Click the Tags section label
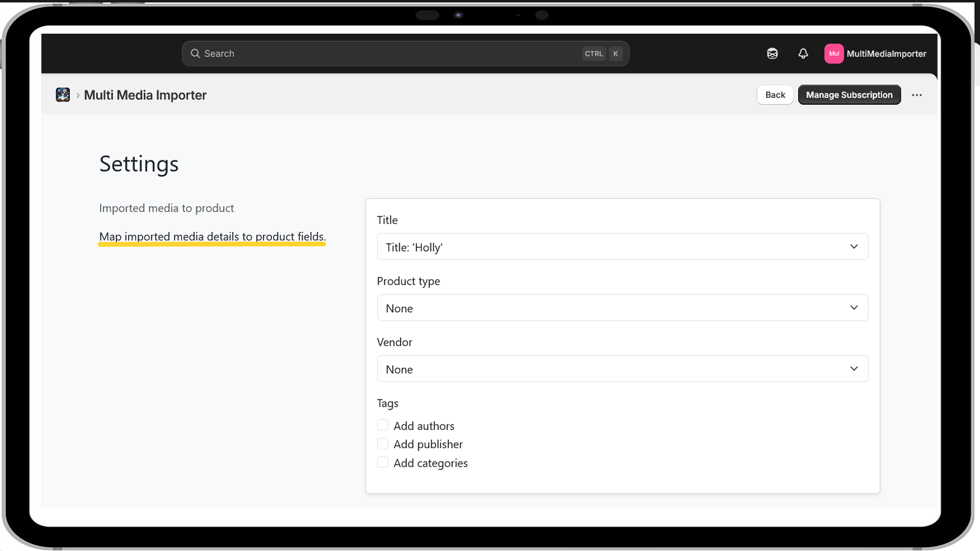 (x=388, y=403)
